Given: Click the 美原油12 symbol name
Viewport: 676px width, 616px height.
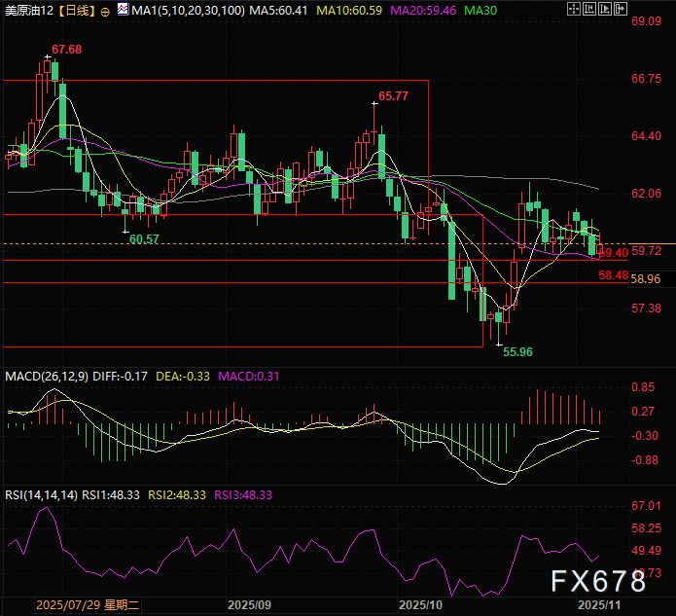Looking at the screenshot, I should pos(28,12).
